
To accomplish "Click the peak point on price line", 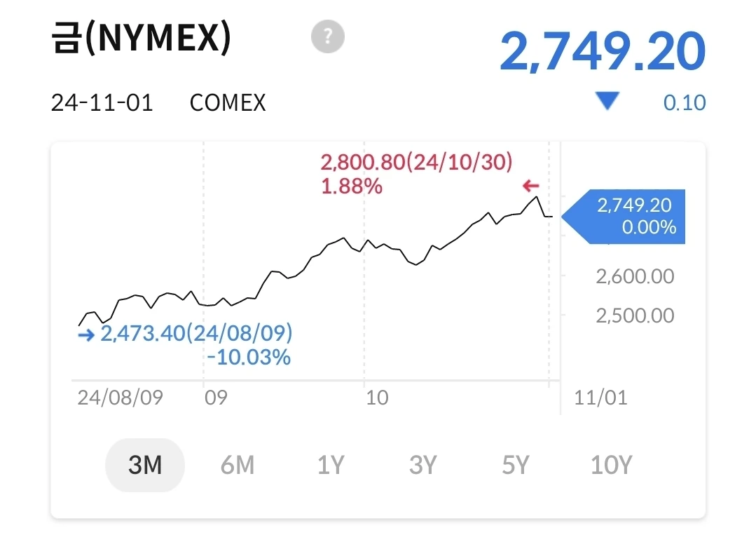I will (x=537, y=196).
